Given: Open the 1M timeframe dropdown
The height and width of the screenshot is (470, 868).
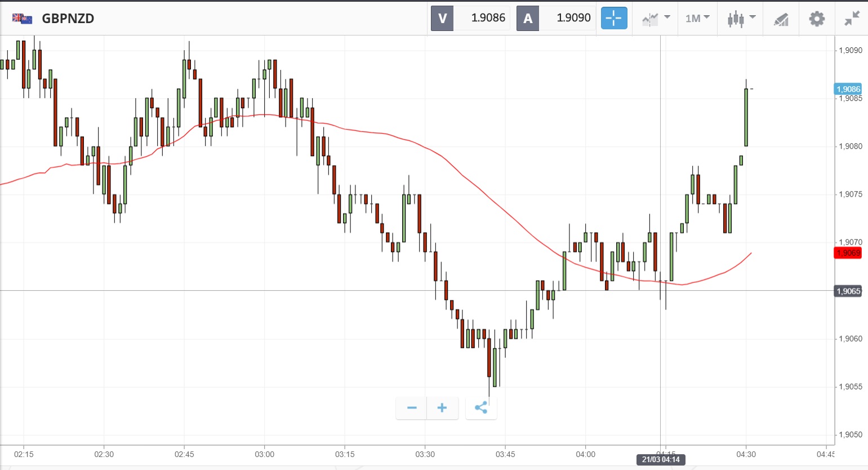Looking at the screenshot, I should click(x=697, y=19).
